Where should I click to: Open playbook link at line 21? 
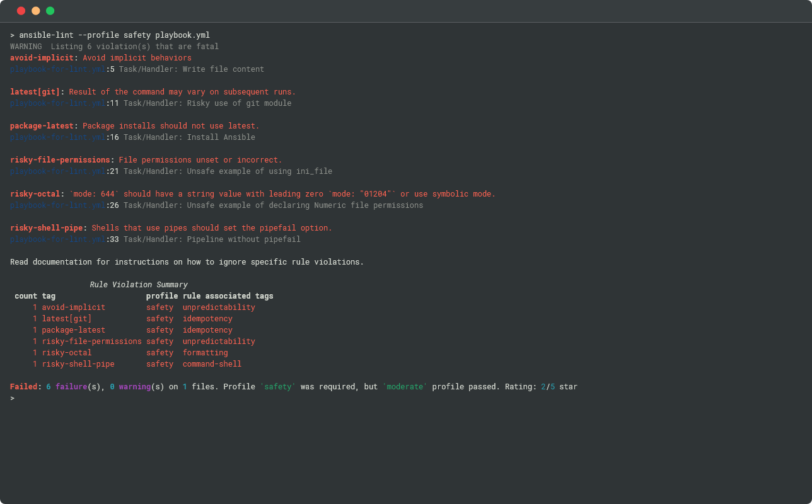coord(57,171)
